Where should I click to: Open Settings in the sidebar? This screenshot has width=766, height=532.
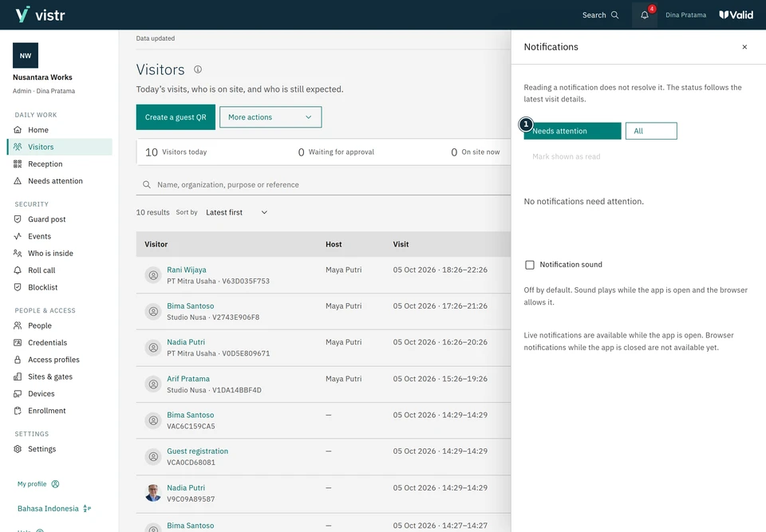pyautogui.click(x=60, y=449)
